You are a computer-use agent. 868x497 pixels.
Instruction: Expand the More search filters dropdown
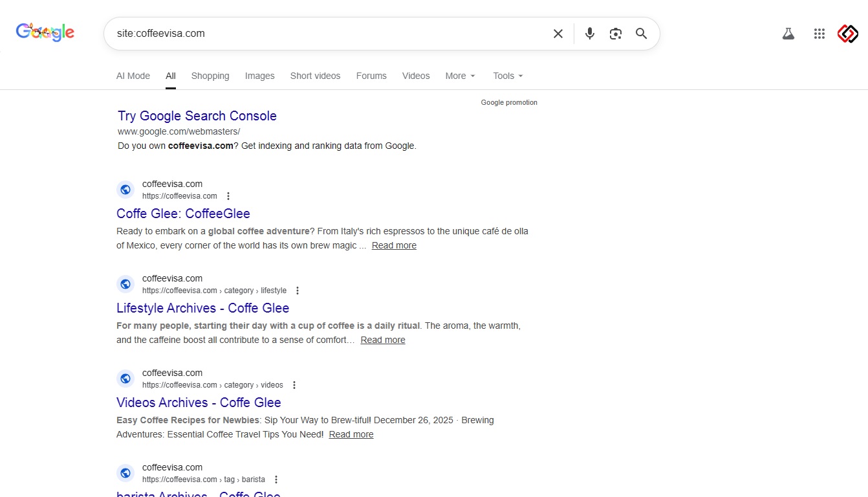(x=460, y=76)
